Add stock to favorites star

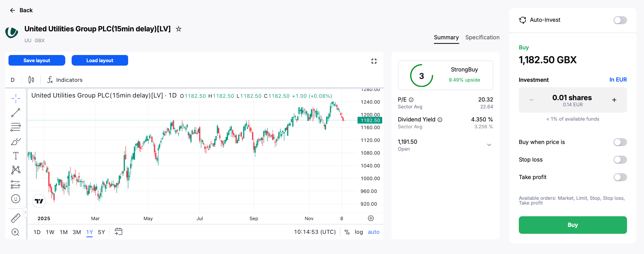[x=179, y=29]
